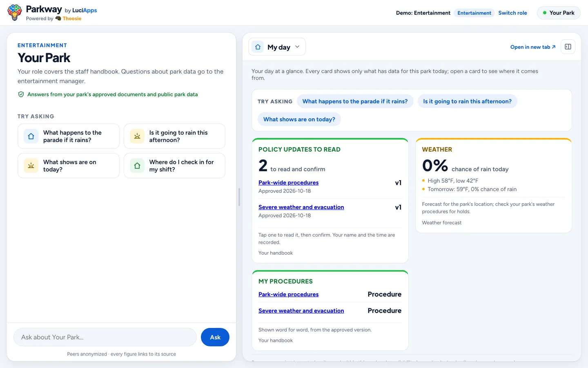Click the 'Weather forecast' source label
This screenshot has height=368, width=588.
coord(441,223)
